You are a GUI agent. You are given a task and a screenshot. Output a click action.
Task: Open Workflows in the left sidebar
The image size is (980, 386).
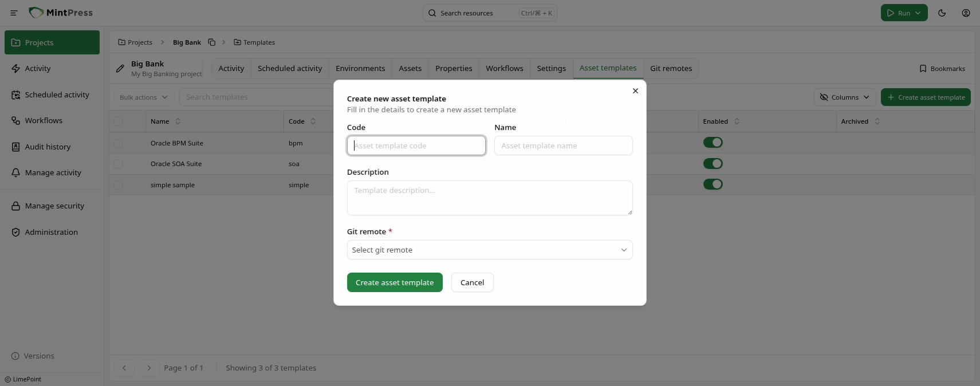click(x=52, y=120)
